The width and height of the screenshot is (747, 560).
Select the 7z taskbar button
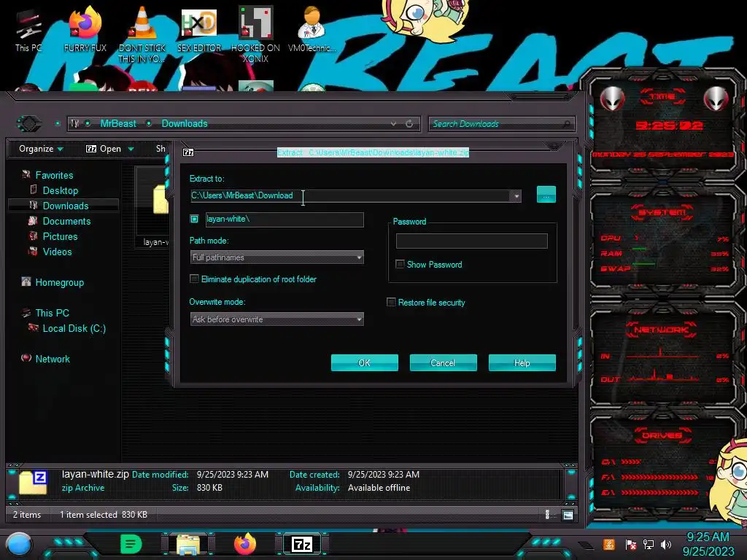302,544
